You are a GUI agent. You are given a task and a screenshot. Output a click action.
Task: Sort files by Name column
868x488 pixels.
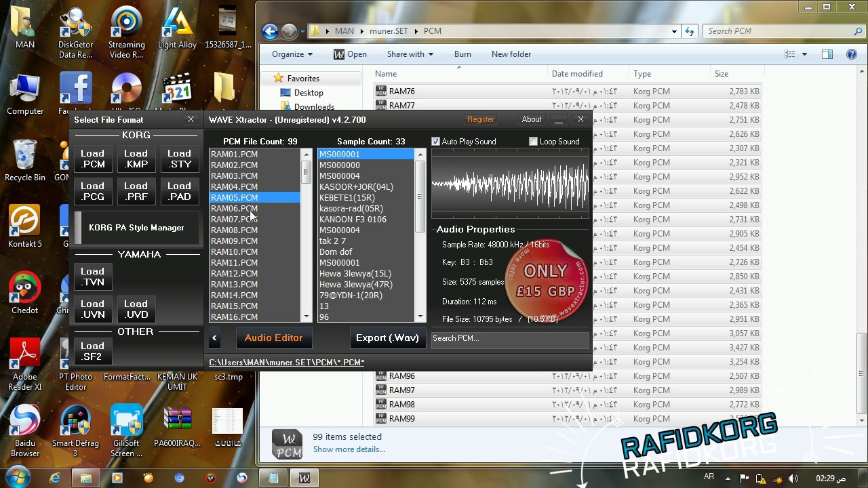pyautogui.click(x=460, y=74)
